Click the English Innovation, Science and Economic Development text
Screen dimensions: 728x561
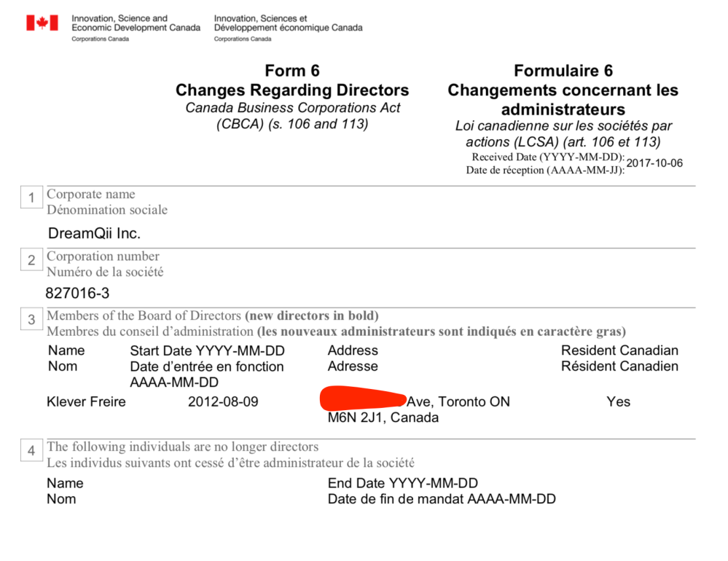[136, 23]
